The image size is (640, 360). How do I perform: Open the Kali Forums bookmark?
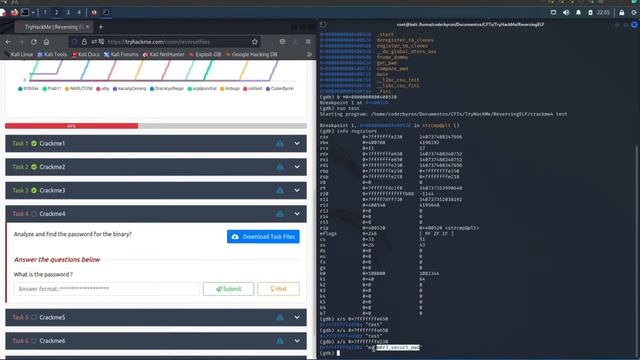(x=121, y=54)
